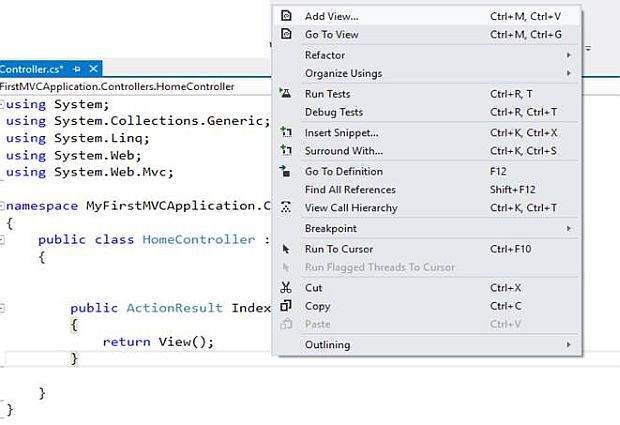Expand the Refactor submenu arrow
620x425 pixels.
(x=569, y=55)
